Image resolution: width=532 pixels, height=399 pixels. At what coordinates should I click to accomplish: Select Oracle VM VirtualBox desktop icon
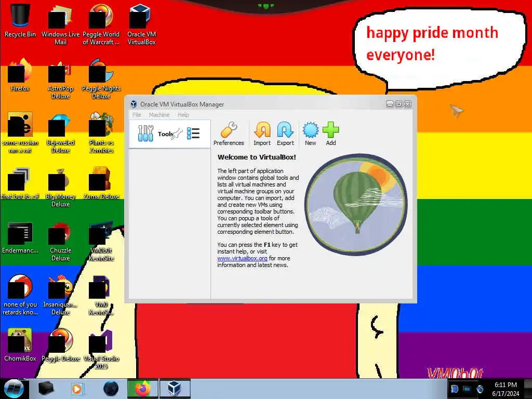[141, 24]
